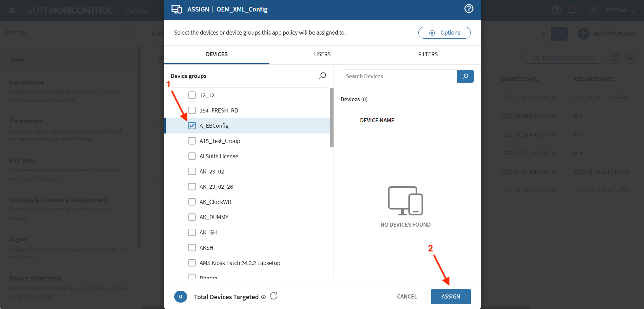Image resolution: width=644 pixels, height=309 pixels.
Task: Select the AK_ClockWB group checkbox
Action: tap(192, 202)
